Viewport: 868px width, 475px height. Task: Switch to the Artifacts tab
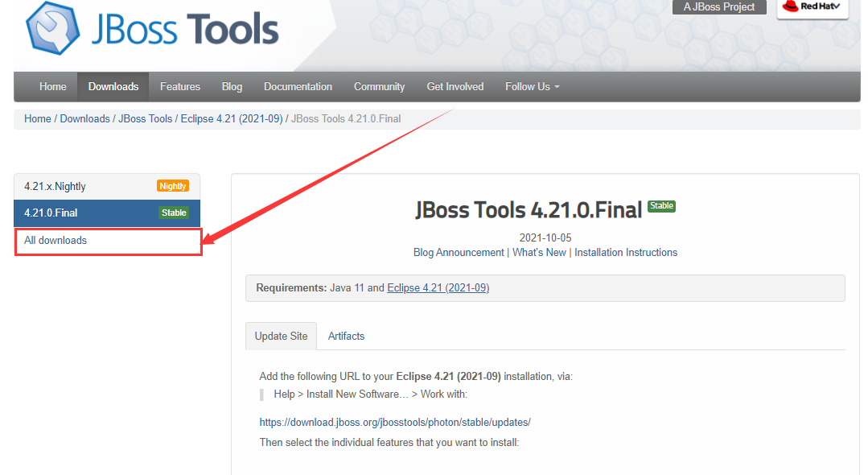[346, 337]
